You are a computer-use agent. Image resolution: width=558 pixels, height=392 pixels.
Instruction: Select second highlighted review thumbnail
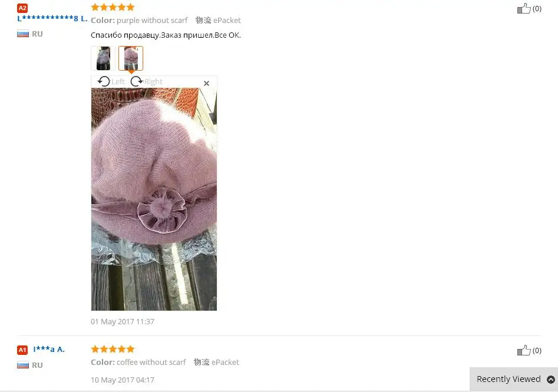click(131, 58)
